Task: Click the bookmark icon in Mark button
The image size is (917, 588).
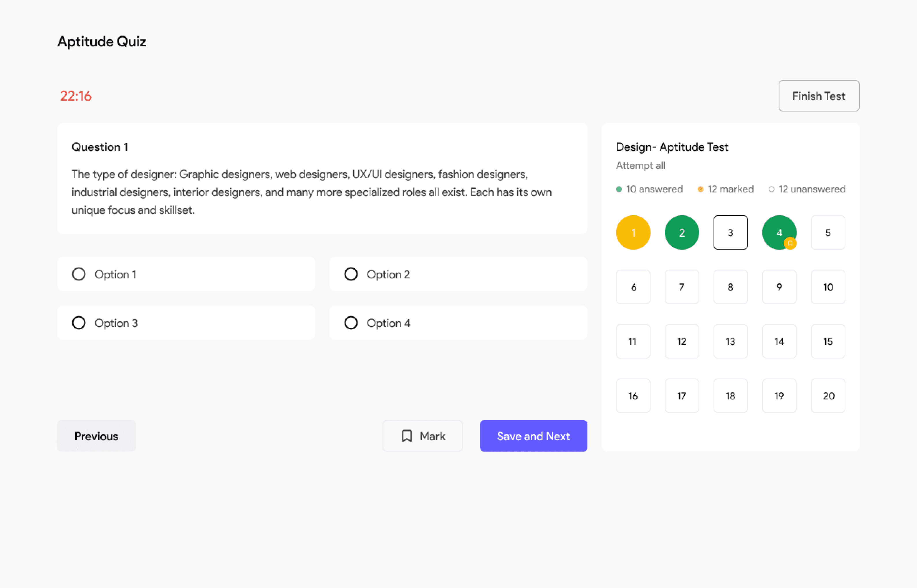Action: pyautogui.click(x=407, y=436)
